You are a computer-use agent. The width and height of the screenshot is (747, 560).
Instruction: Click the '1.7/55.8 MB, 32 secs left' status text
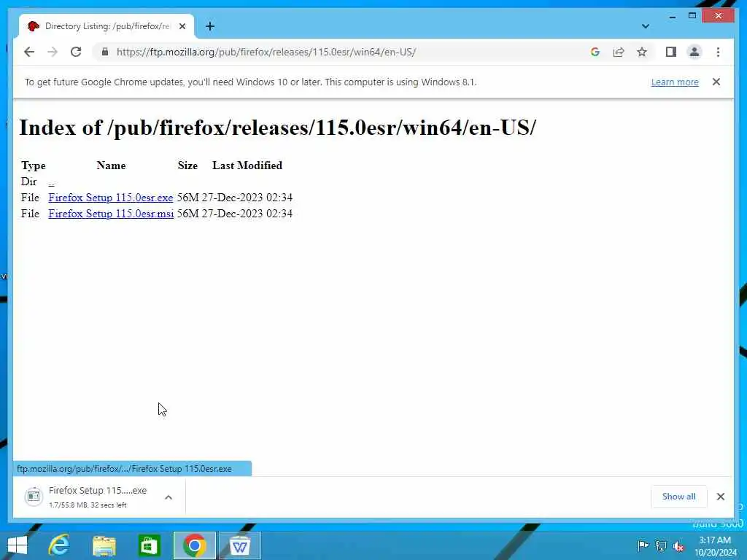tap(88, 505)
